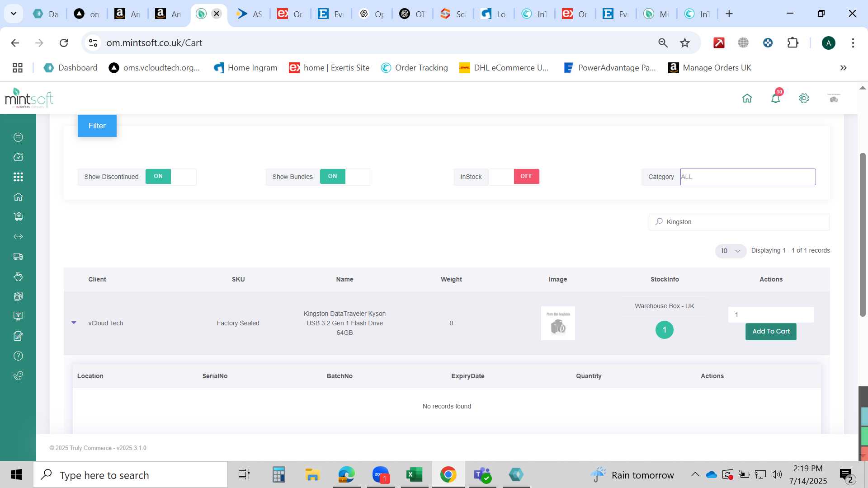Click the page vertical scrollbar thumb
Screen dimensions: 868x488
point(863,235)
